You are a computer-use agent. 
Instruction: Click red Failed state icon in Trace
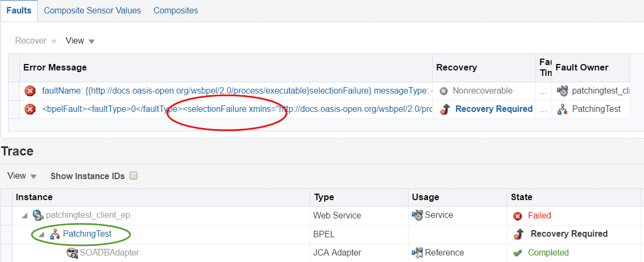[518, 216]
